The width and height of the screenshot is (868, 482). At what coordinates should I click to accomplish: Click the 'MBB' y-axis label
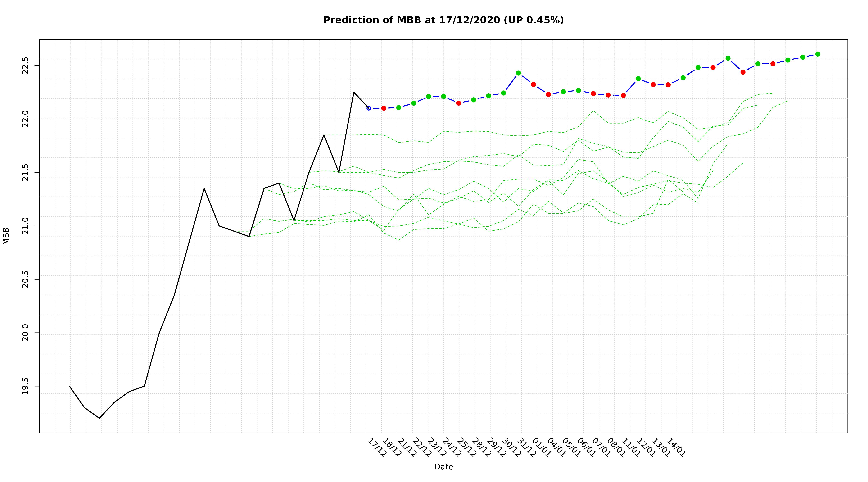[x=6, y=236]
